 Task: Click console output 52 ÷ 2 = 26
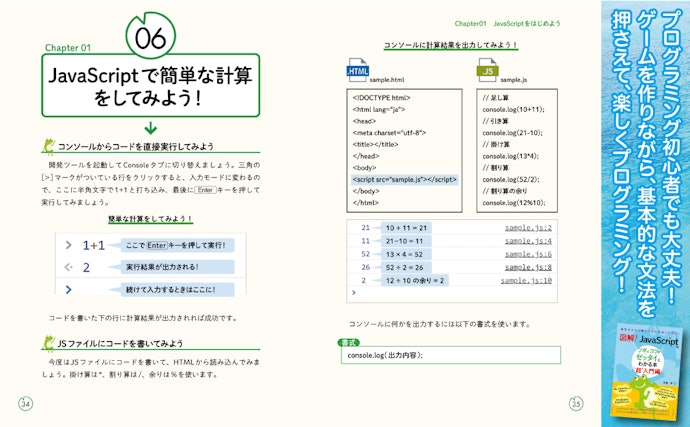(x=406, y=267)
